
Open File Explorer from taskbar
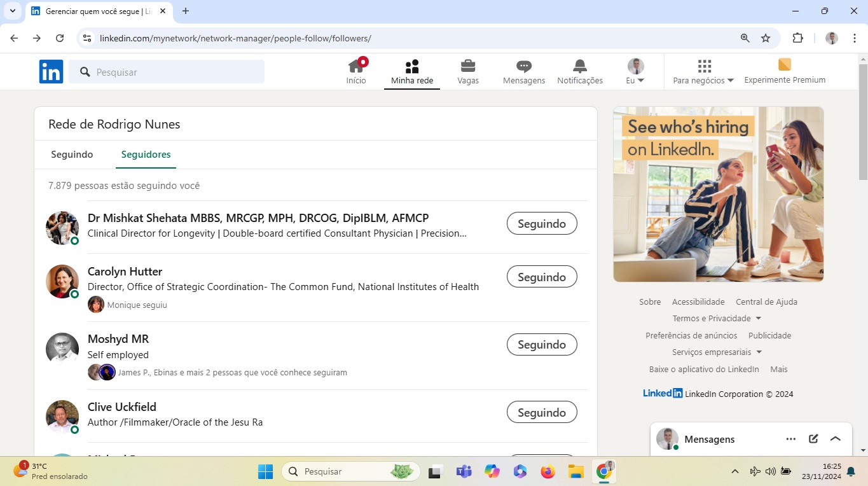pos(575,471)
